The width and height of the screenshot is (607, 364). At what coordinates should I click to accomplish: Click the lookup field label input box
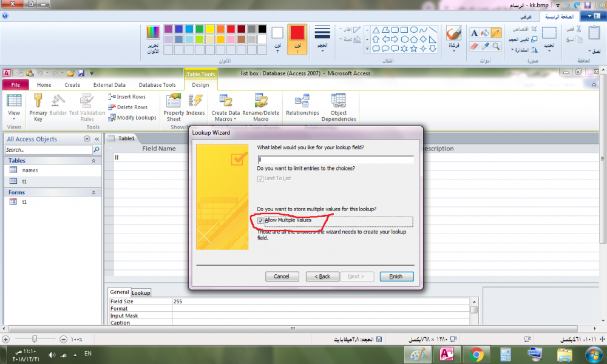coord(336,160)
